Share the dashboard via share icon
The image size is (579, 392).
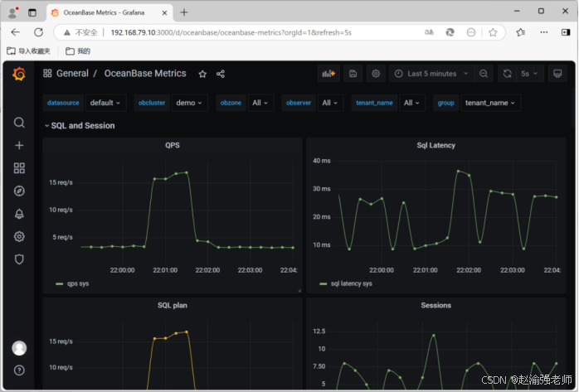tap(221, 74)
